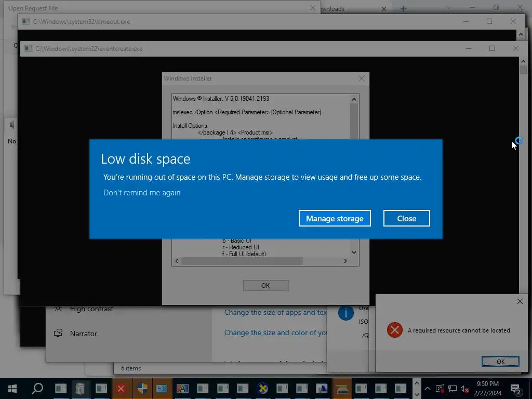Close the Downloads browser tab
This screenshot has width=532, height=399.
[x=384, y=9]
